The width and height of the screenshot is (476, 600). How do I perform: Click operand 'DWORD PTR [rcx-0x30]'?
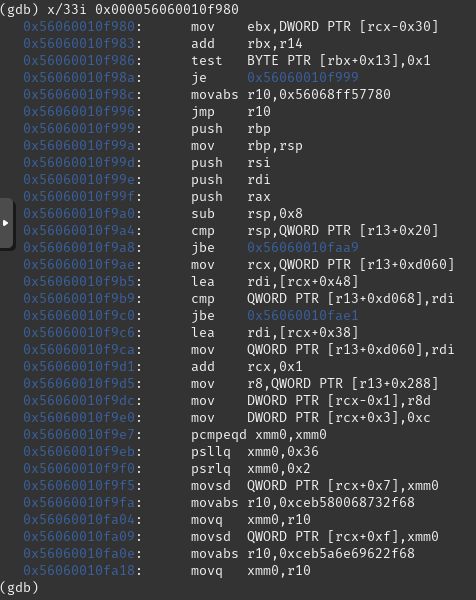pyautogui.click(x=359, y=26)
